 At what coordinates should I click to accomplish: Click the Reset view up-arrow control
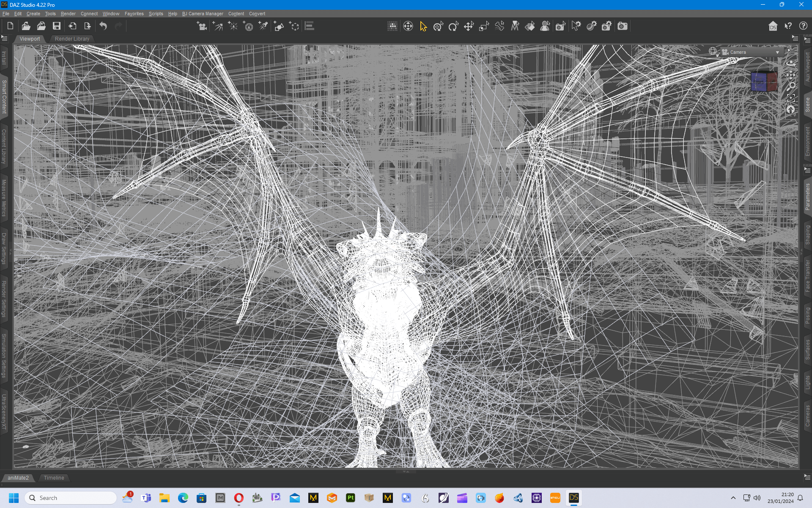point(791,110)
